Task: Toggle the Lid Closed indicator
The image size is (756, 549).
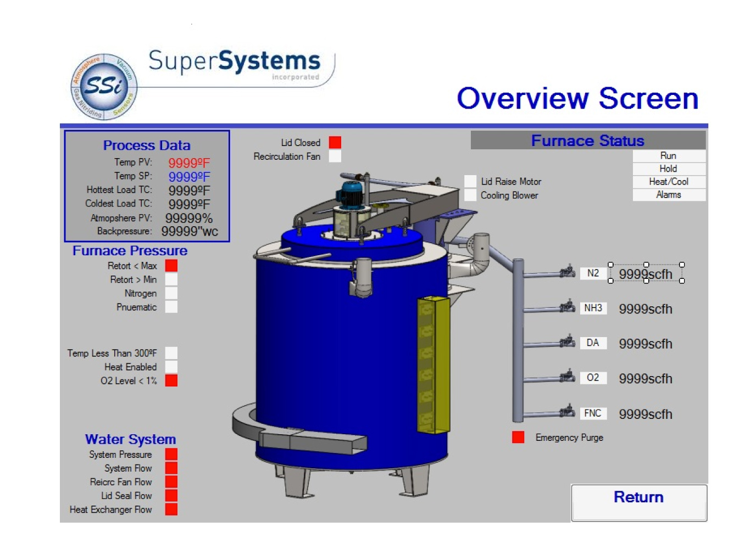Action: pos(335,143)
